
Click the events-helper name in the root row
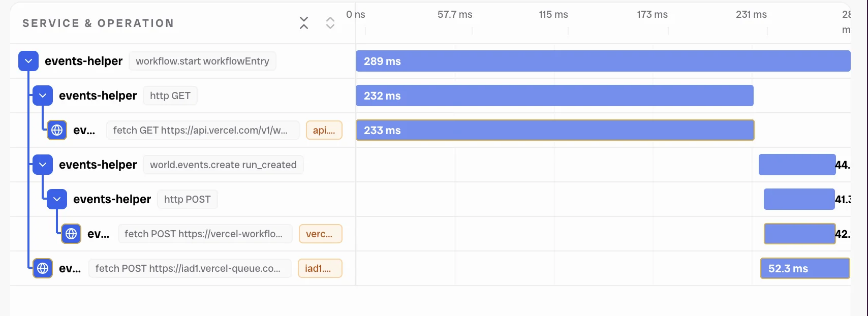[x=83, y=61]
